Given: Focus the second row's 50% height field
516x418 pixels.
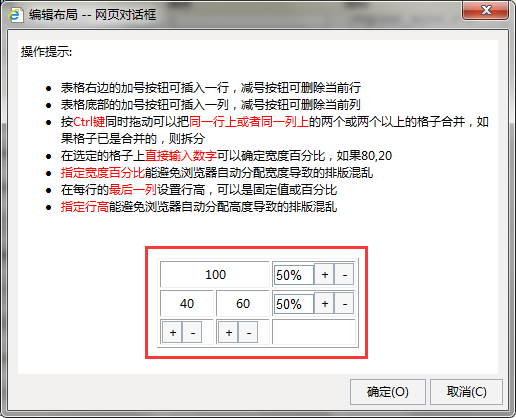Looking at the screenshot, I should (x=294, y=304).
